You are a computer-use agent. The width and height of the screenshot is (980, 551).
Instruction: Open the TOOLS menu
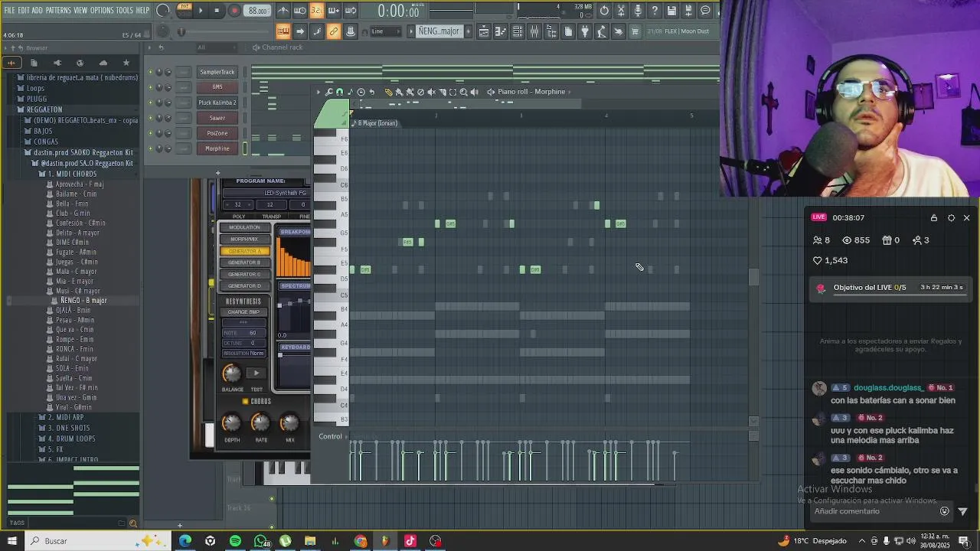(x=125, y=11)
